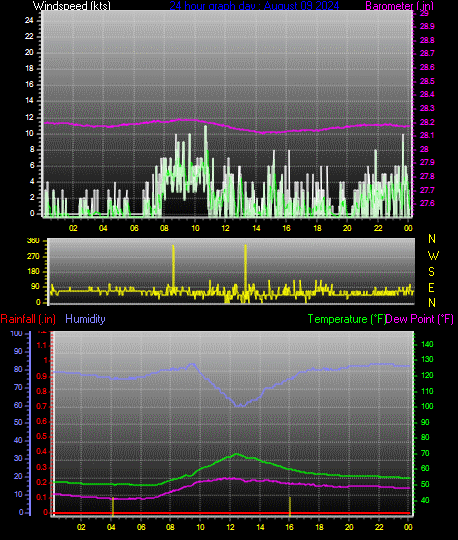Click the W compass direction label
The height and width of the screenshot is (540, 458).
(x=433, y=256)
